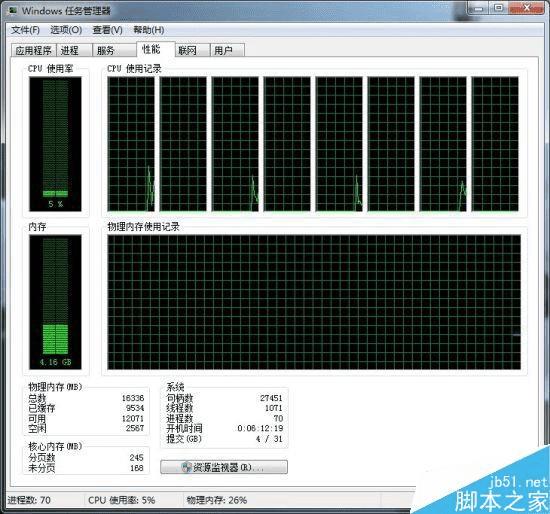Click the last CPU core history graph
Image resolution: width=550 pixels, height=514 pixels.
click(495, 144)
